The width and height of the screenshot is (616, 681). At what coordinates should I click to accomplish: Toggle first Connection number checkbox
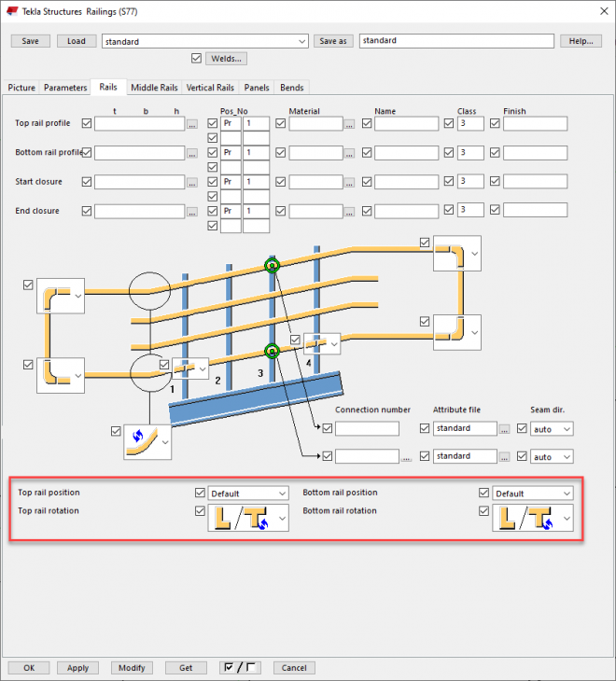click(x=328, y=428)
